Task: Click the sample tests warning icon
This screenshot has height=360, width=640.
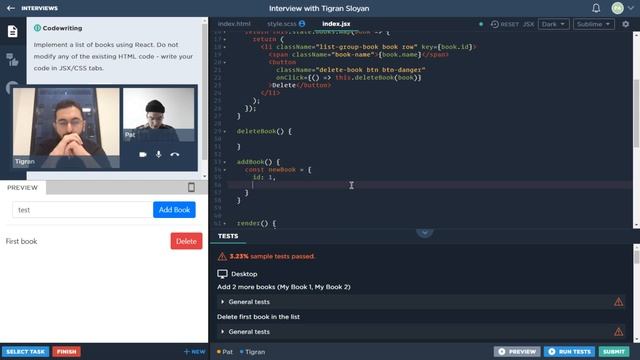Action: click(x=222, y=256)
